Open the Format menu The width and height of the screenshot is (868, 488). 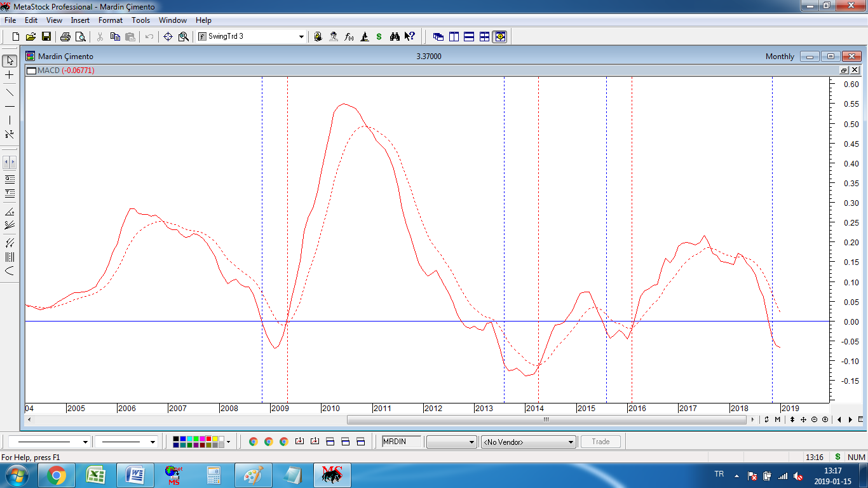[111, 20]
